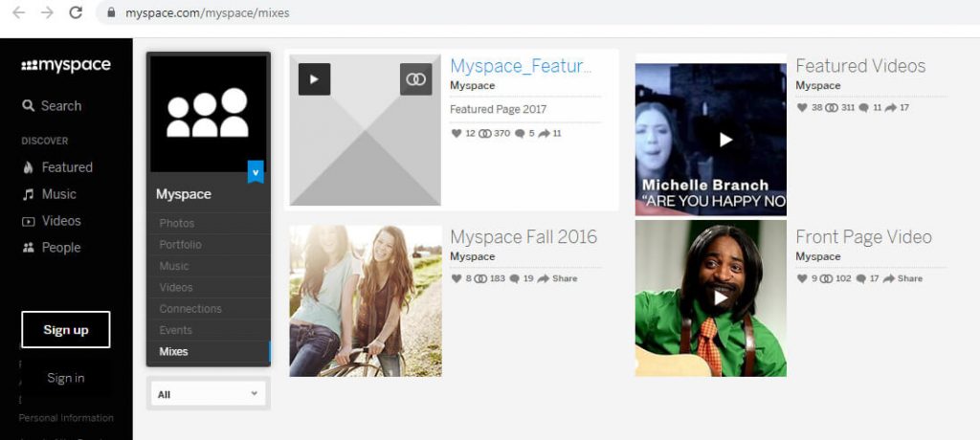980x440 pixels.
Task: Click the Featured Page 2017 description
Action: [498, 109]
